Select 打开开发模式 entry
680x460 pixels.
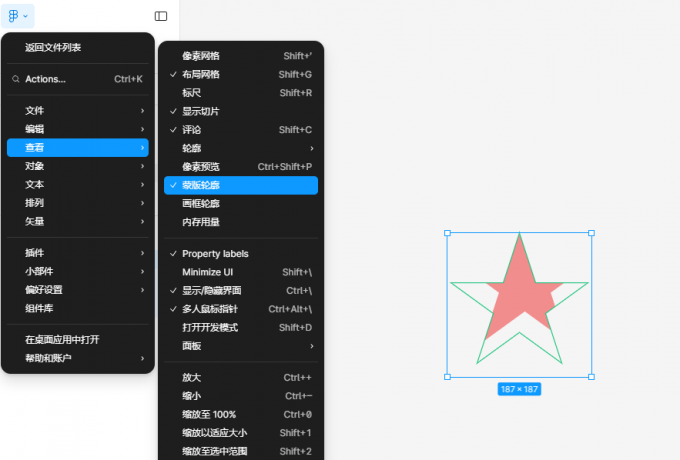point(241,328)
